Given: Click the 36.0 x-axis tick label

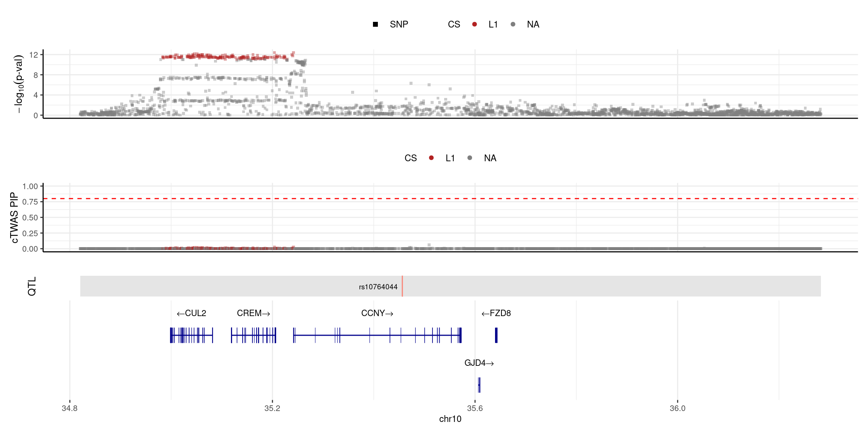Looking at the screenshot, I should click(x=677, y=408).
